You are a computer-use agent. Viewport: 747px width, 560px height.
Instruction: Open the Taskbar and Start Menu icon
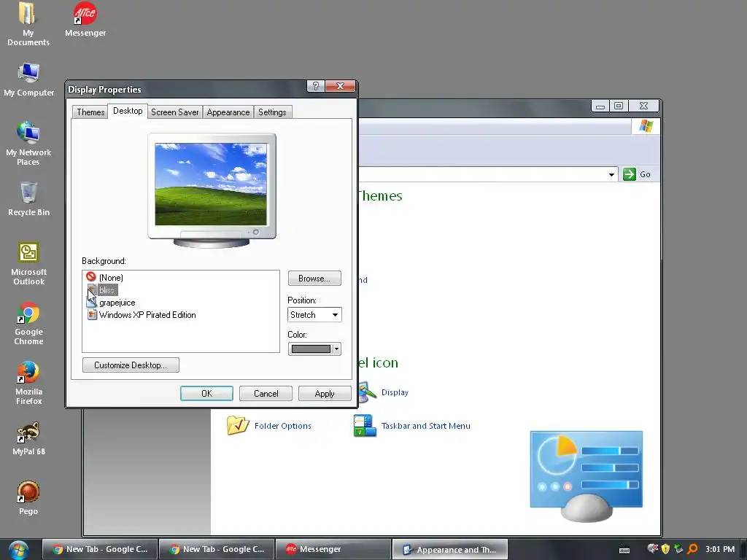point(365,425)
